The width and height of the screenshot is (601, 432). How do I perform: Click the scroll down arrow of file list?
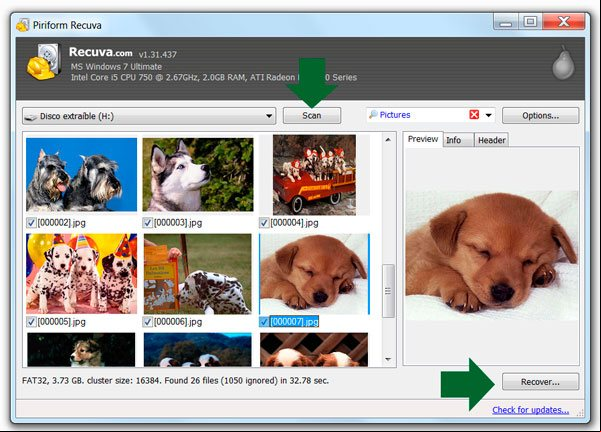[388, 360]
